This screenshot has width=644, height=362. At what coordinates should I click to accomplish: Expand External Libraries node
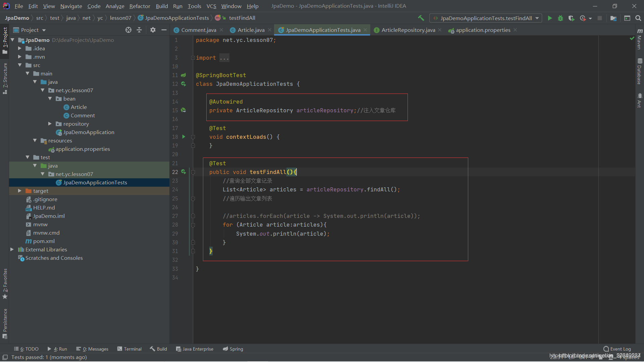tap(12, 249)
